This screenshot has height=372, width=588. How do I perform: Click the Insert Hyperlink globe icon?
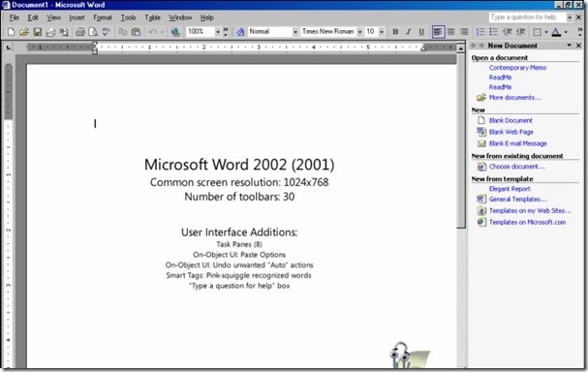click(175, 32)
